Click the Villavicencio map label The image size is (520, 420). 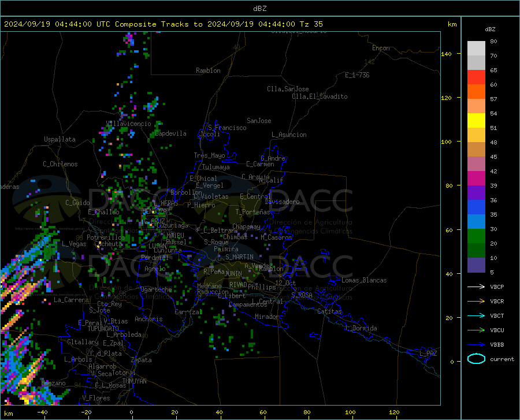coord(128,124)
